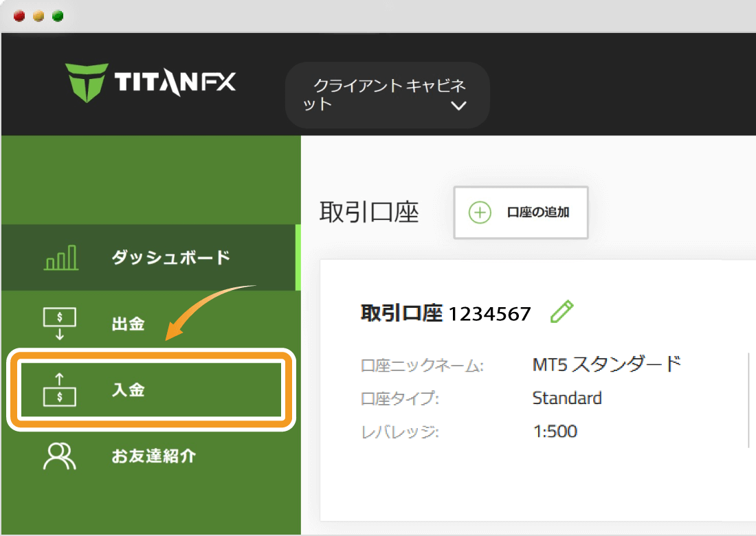Click the red close window button

19,16
